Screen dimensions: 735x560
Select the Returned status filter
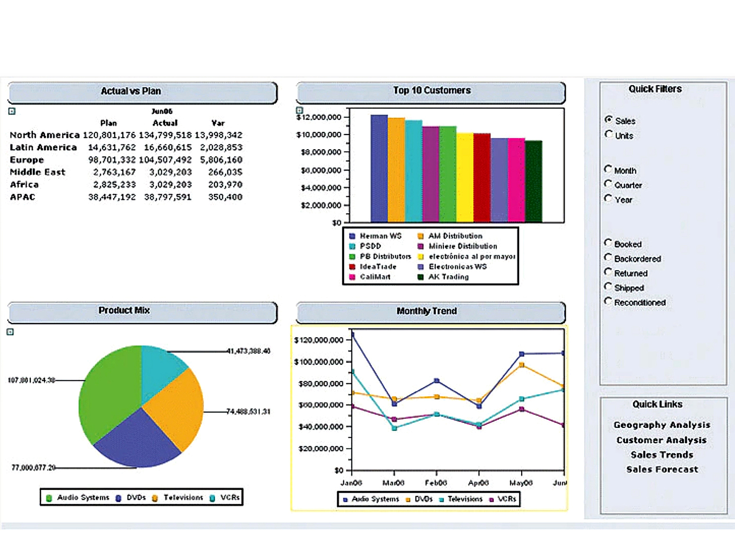(608, 272)
